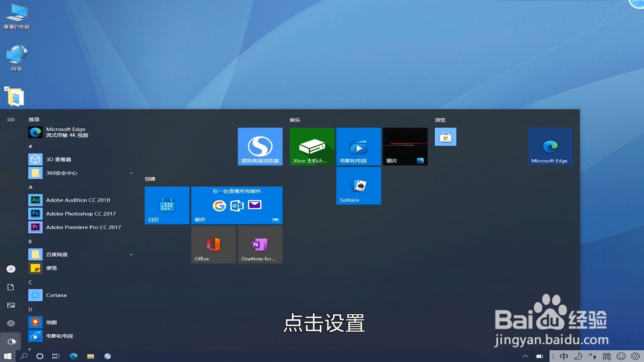644x362 pixels.
Task: Open File Explorer from taskbar
Action: pyautogui.click(x=91, y=356)
